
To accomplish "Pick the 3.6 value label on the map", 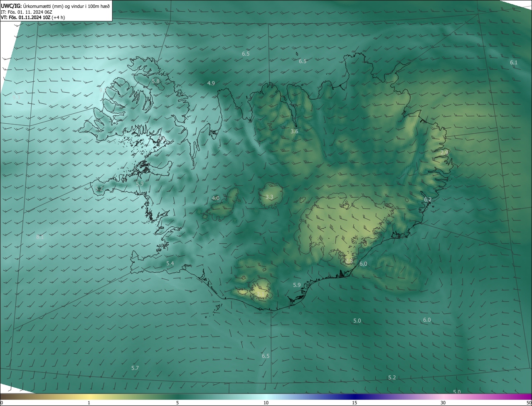I will (294, 131).
